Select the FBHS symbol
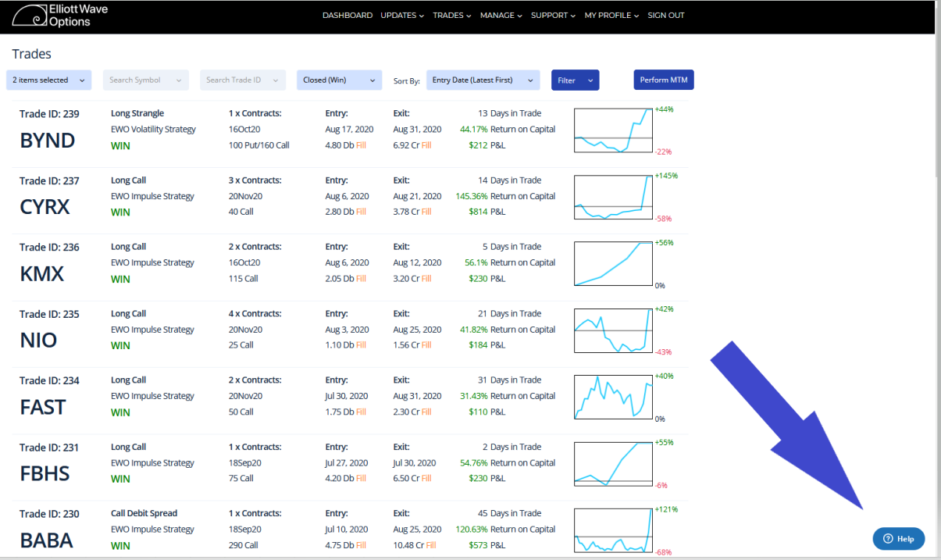The image size is (941, 560). click(45, 474)
